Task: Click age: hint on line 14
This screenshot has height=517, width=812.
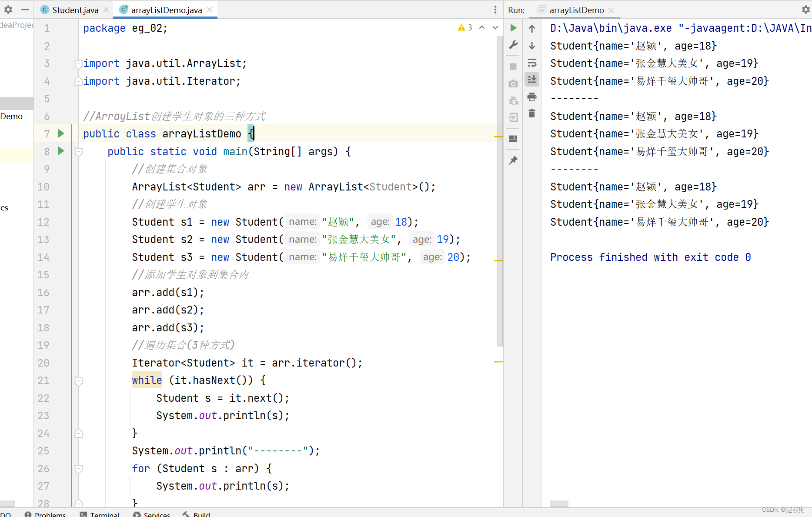Action: (x=432, y=257)
